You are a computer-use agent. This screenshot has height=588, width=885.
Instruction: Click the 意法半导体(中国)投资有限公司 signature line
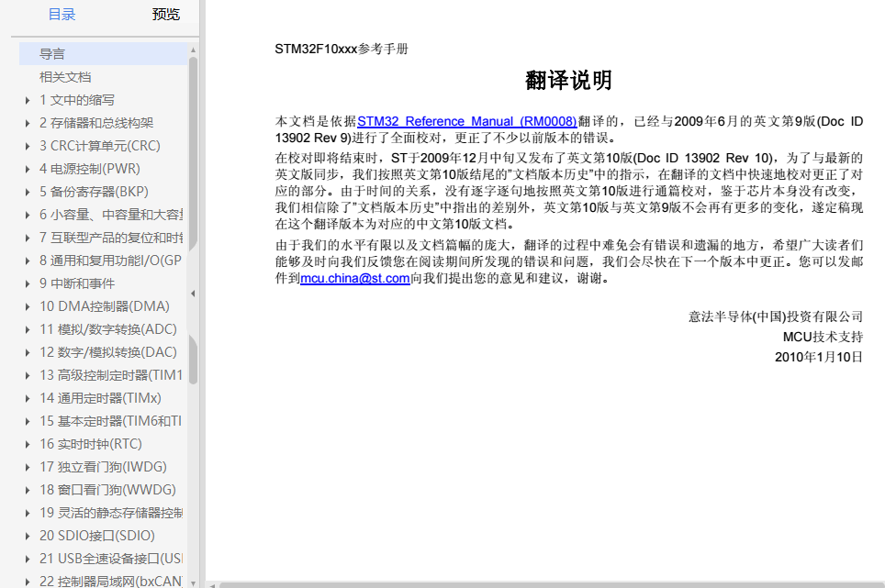pos(776,316)
